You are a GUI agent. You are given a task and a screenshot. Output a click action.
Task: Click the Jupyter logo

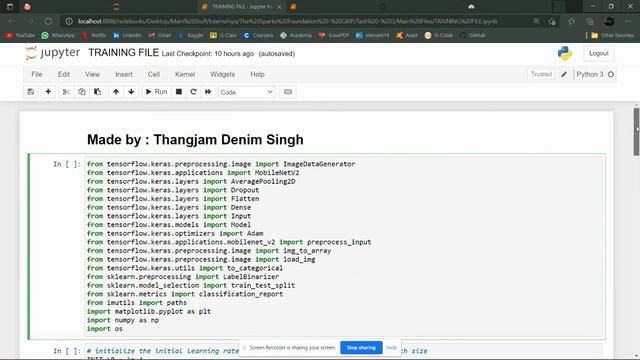click(x=52, y=53)
